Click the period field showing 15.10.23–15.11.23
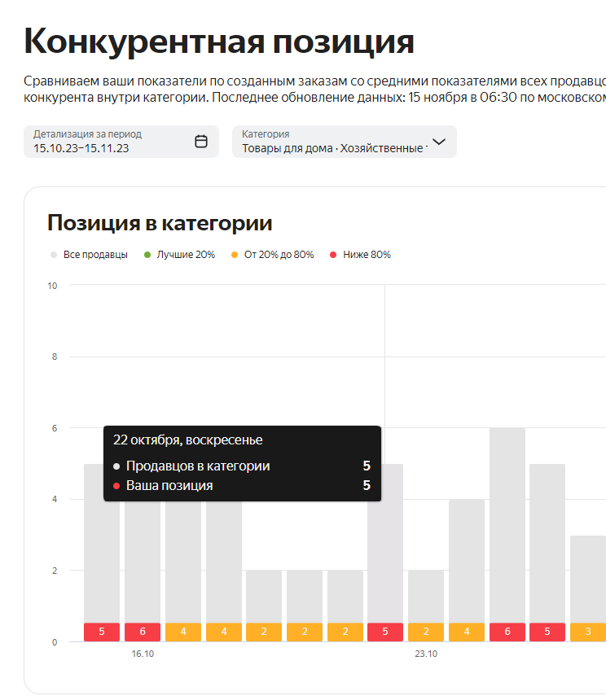Viewport: 606px width, 700px height. click(121, 142)
